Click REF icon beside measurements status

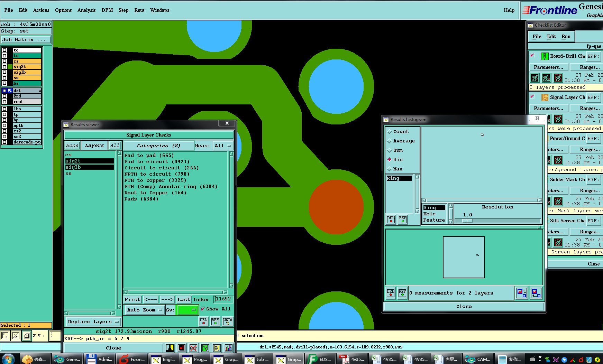(402, 293)
